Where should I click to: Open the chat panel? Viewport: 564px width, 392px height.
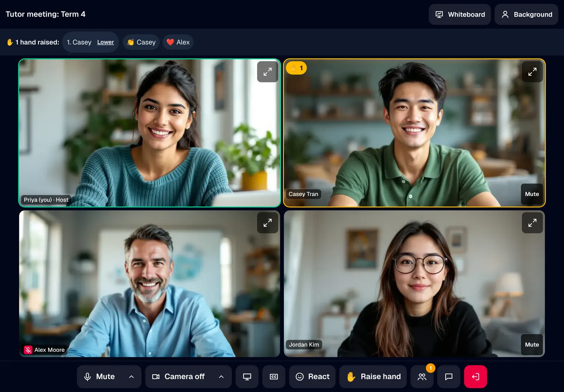(x=449, y=376)
